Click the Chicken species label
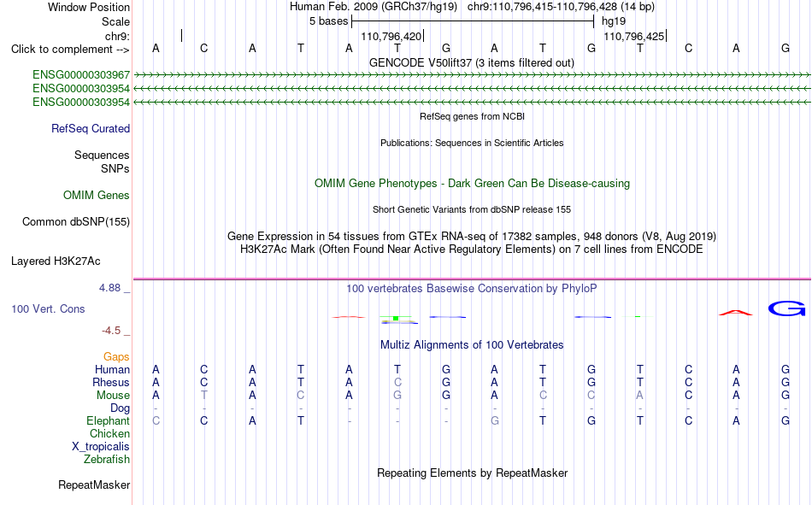Screen dimensions: 812x505 (109, 433)
